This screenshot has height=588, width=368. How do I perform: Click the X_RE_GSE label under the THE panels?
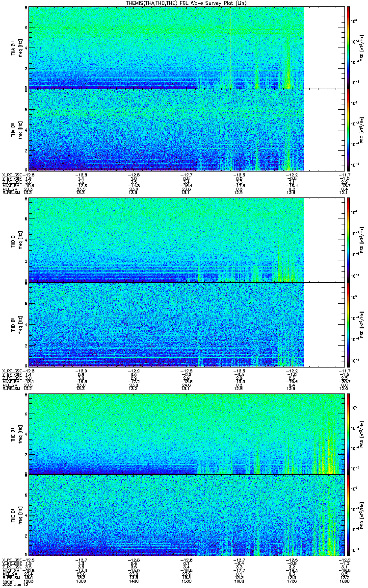[x=12, y=560]
